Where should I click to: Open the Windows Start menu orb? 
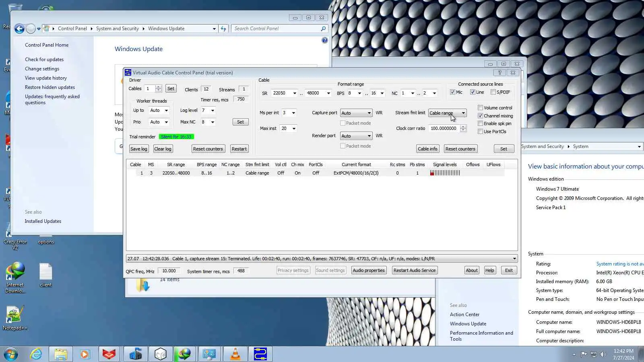pos(11,354)
